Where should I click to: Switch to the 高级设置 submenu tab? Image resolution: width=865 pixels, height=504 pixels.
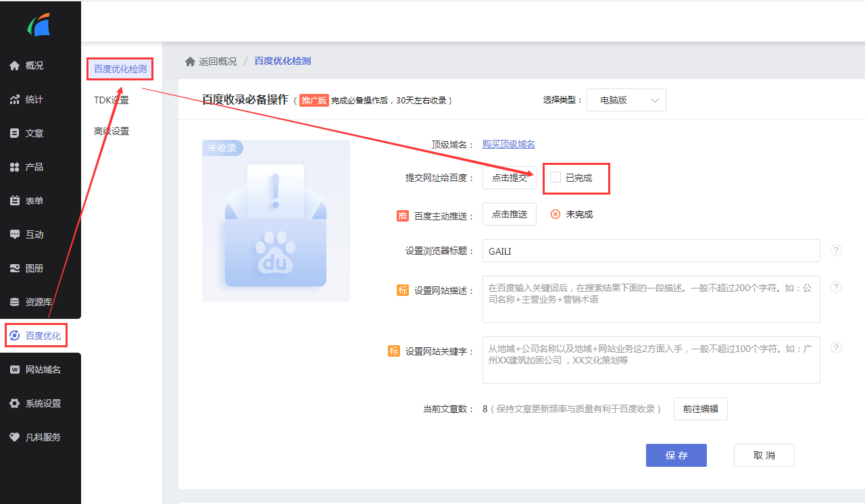click(112, 131)
